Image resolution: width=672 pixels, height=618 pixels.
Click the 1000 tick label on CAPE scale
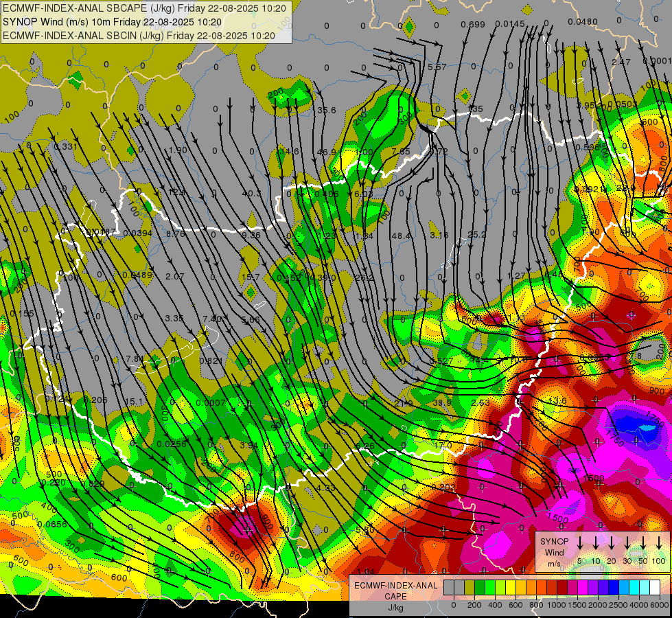click(557, 605)
